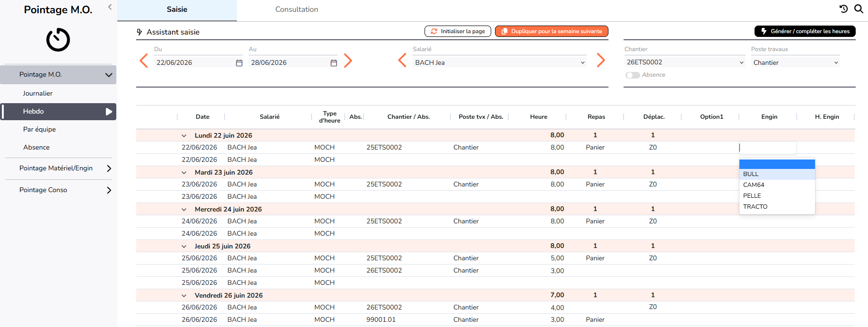Collapse Jeudi 25 juin 2026 group
The height and width of the screenshot is (327, 868).
pyautogui.click(x=184, y=247)
